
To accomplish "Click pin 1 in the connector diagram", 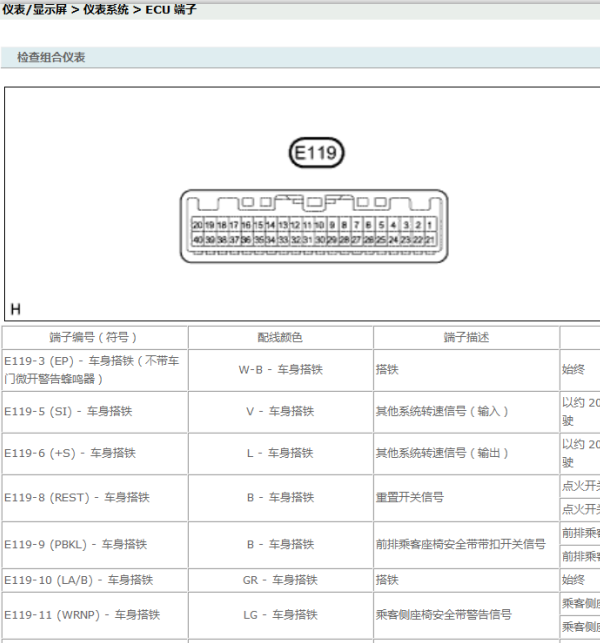I will 430,225.
